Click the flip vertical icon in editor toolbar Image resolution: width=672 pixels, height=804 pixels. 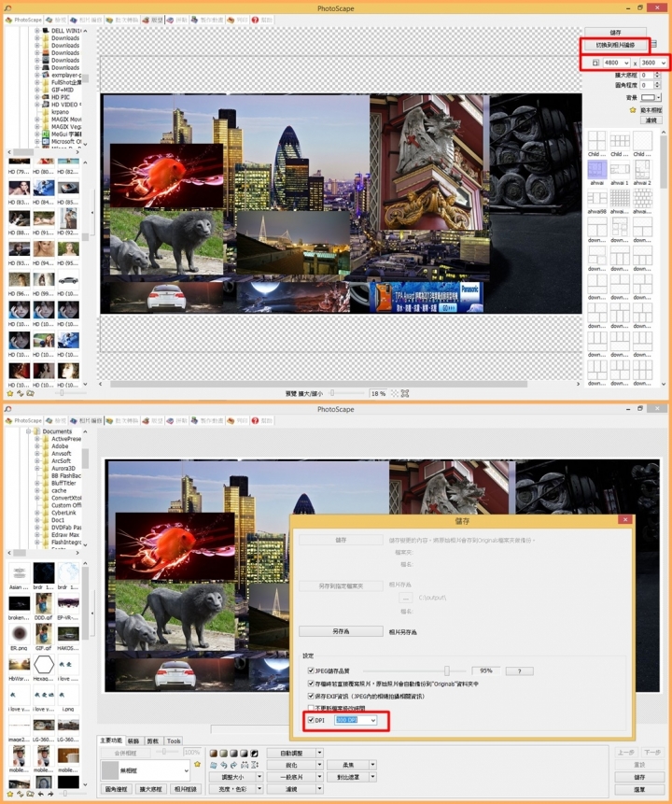[x=254, y=765]
